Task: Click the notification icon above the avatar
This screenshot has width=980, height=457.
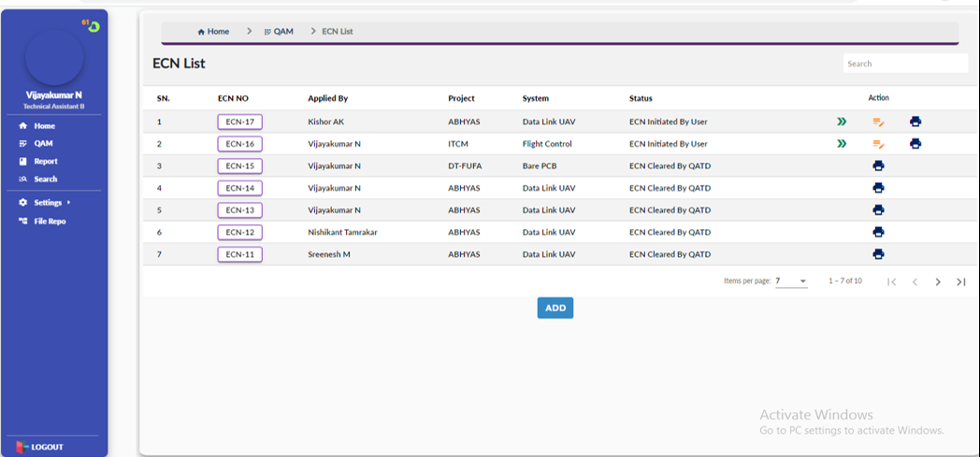Action: (x=93, y=25)
